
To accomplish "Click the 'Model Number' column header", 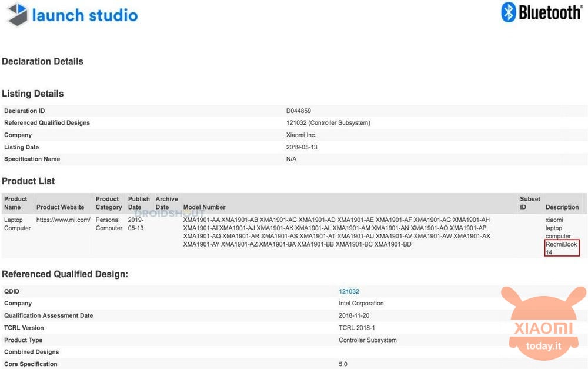I will [x=205, y=207].
